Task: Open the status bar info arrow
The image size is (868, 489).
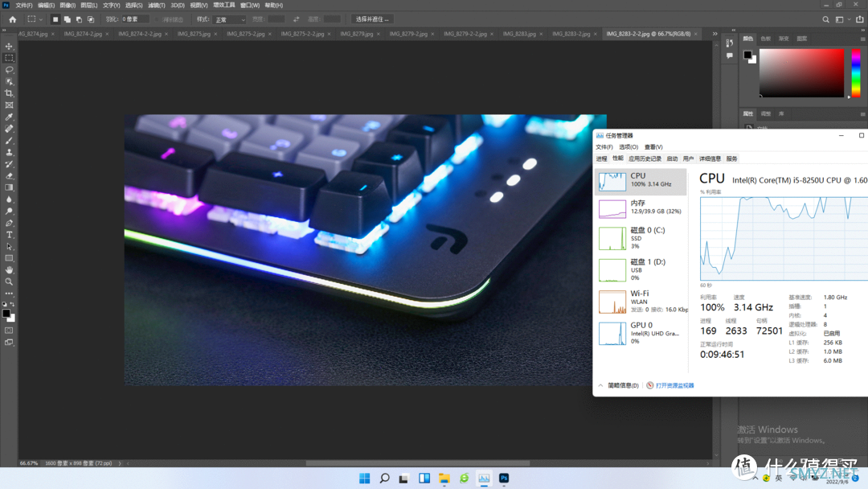Action: click(x=120, y=463)
